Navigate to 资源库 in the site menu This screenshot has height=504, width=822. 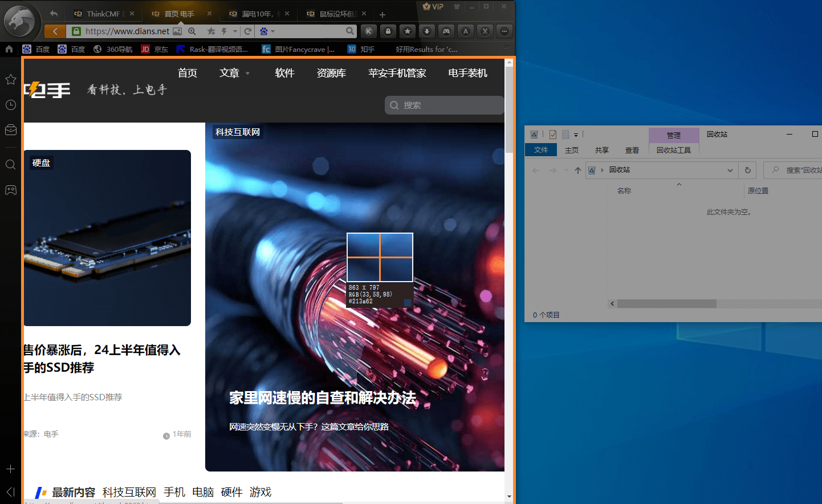[x=331, y=73]
